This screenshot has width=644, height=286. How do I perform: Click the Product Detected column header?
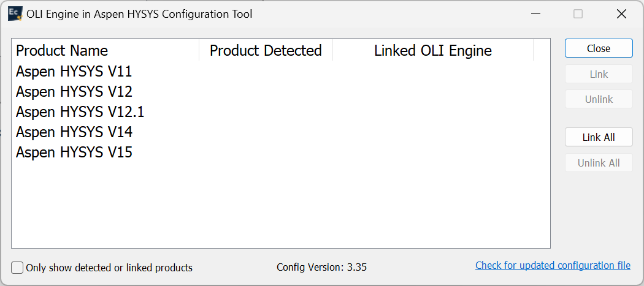(266, 50)
